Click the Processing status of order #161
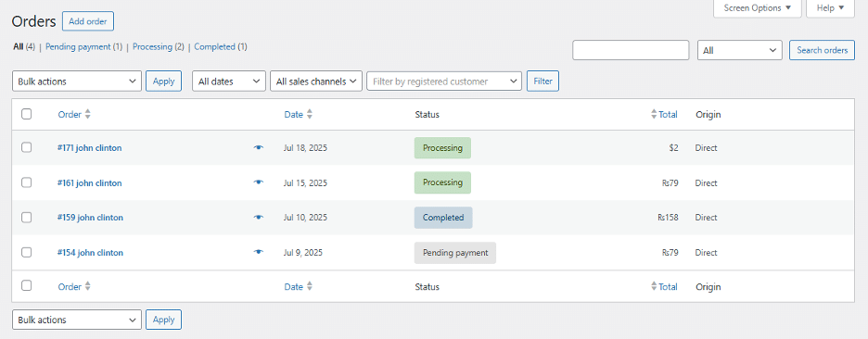This screenshot has height=339, width=868. [443, 182]
